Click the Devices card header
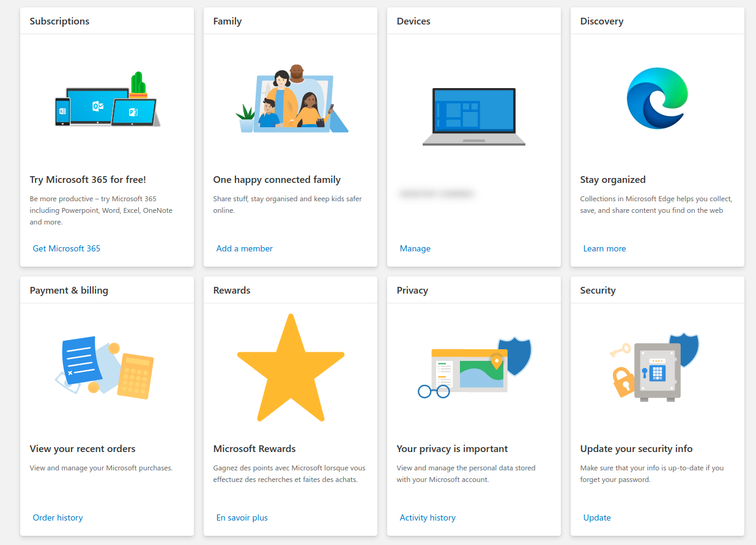756x545 pixels. coord(413,21)
